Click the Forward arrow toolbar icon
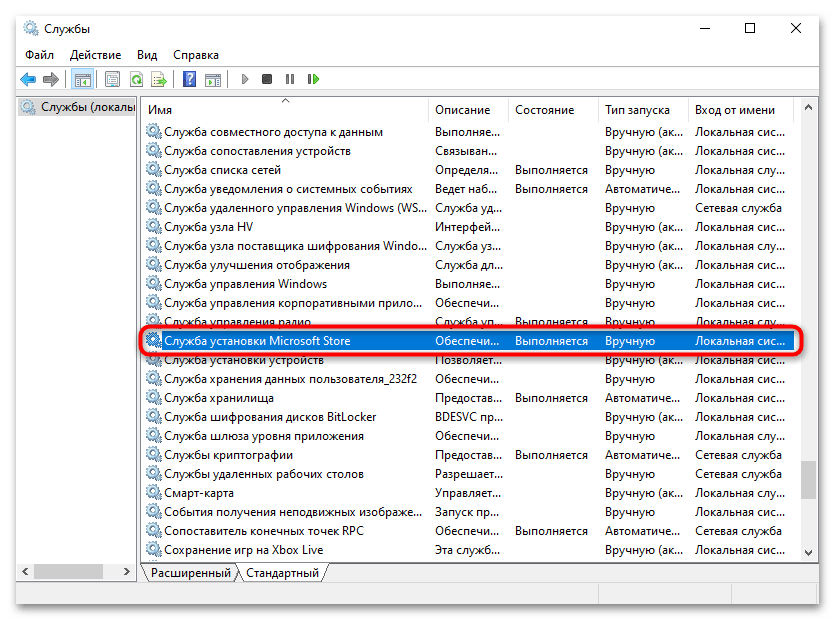Viewport: 835px width, 620px height. [51, 79]
